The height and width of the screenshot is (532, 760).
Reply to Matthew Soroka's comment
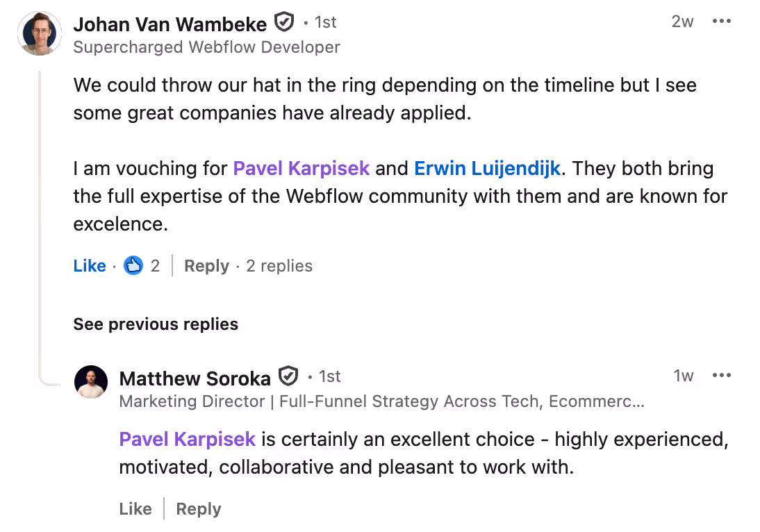pyautogui.click(x=198, y=508)
